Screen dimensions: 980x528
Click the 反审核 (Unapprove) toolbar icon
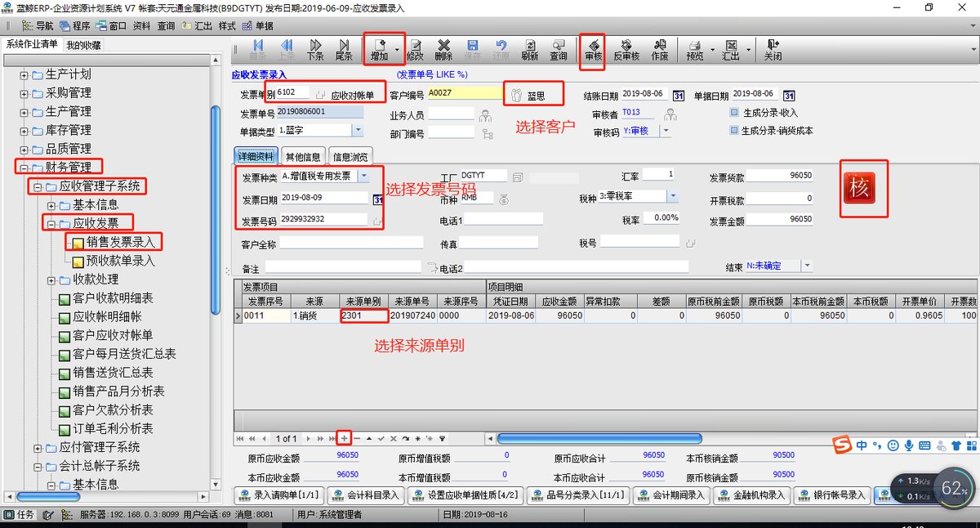tap(626, 49)
